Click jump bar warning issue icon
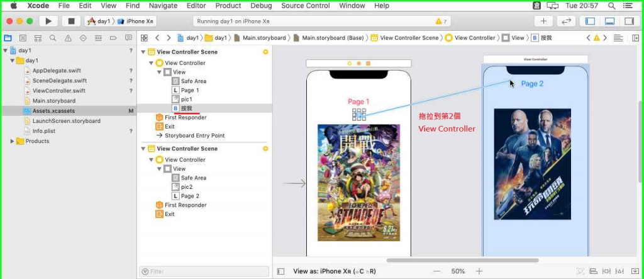644x279 pixels. pyautogui.click(x=596, y=38)
